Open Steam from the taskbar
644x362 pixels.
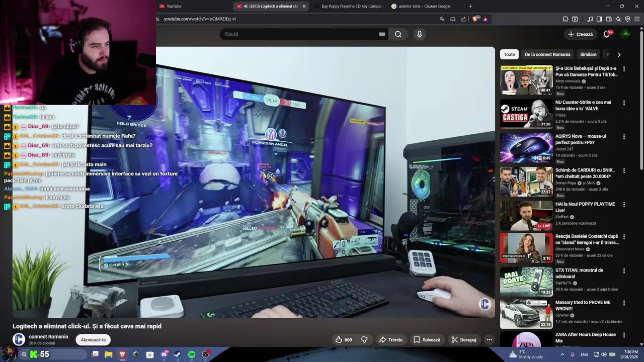178,354
